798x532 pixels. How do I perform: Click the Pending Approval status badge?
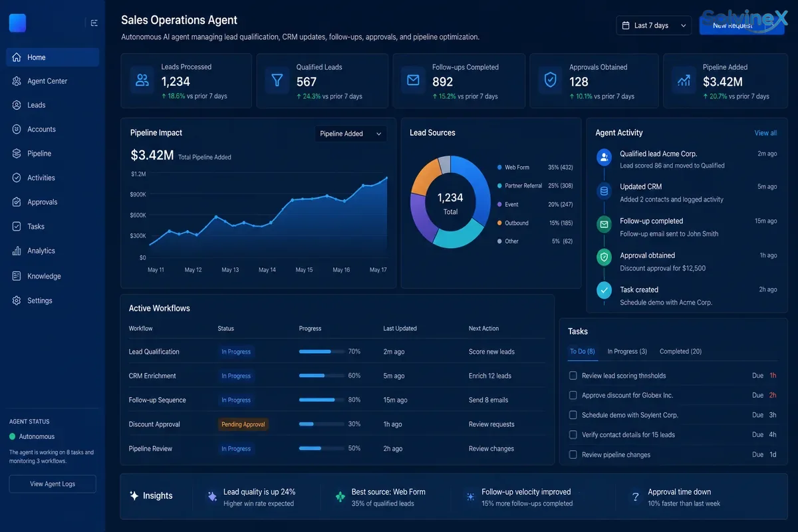[x=243, y=424]
